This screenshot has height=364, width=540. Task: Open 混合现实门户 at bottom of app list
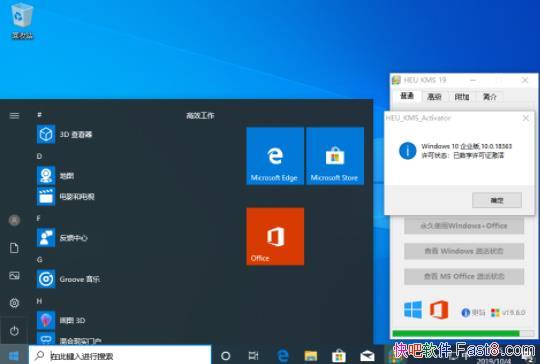(69, 339)
